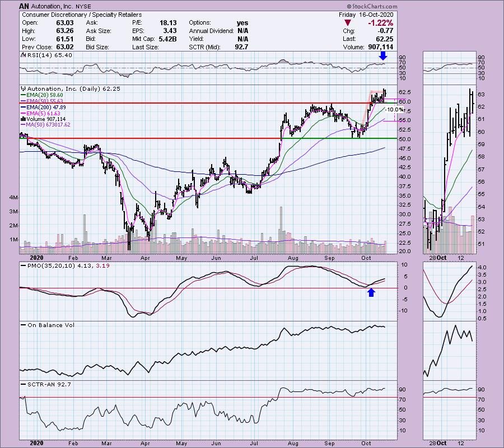Click the red down-triangle change indicator

click(x=347, y=23)
